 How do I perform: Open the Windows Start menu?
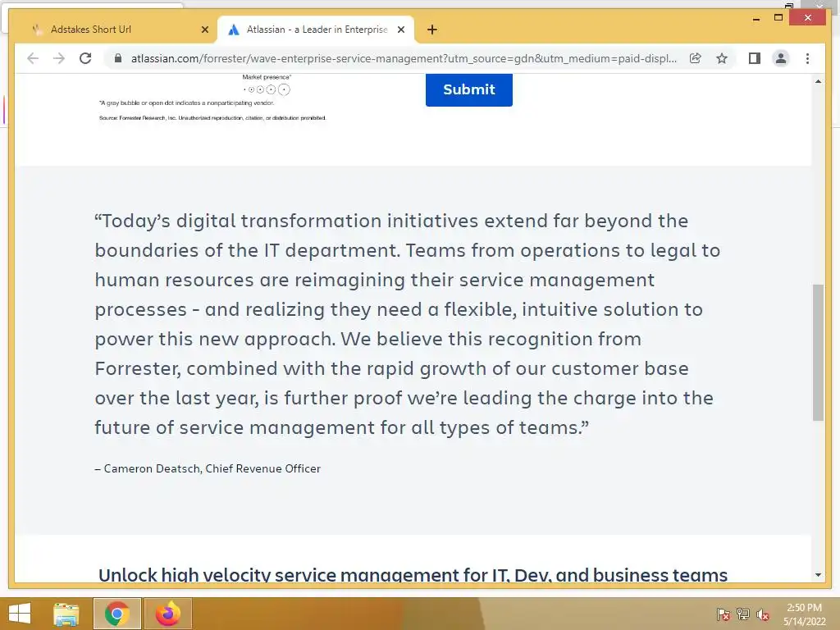tap(20, 614)
